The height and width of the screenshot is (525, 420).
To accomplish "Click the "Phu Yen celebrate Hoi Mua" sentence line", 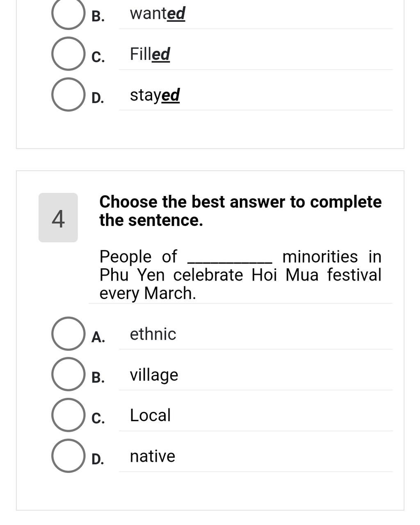I will [240, 275].
